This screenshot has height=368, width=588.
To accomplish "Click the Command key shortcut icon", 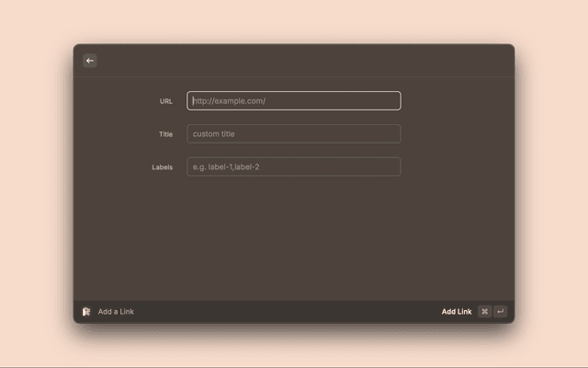I will pos(484,312).
